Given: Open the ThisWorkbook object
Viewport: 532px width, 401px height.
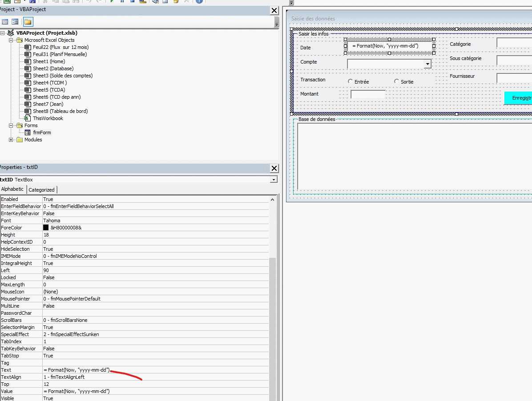Looking at the screenshot, I should pyautogui.click(x=48, y=118).
